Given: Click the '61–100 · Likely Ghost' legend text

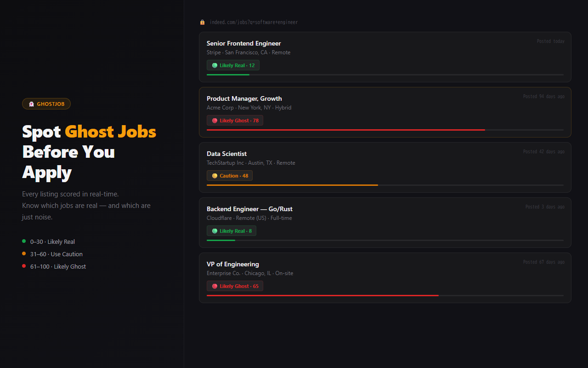Looking at the screenshot, I should tap(58, 266).
